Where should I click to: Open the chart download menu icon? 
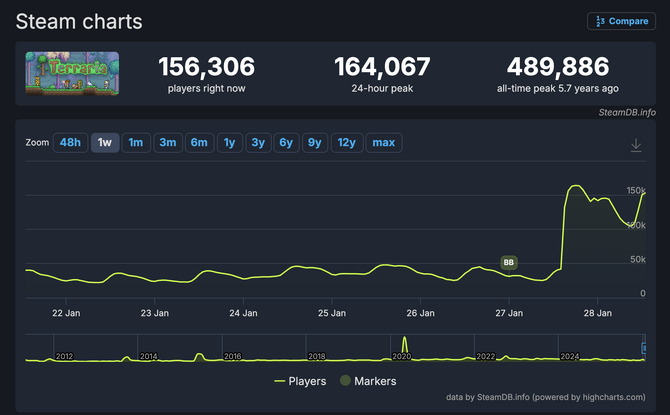click(x=636, y=145)
